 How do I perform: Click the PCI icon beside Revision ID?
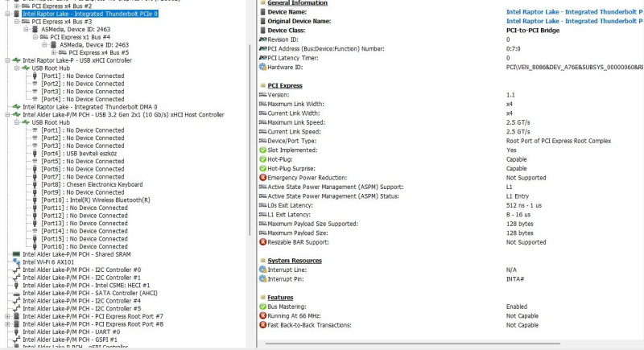pyautogui.click(x=263, y=39)
